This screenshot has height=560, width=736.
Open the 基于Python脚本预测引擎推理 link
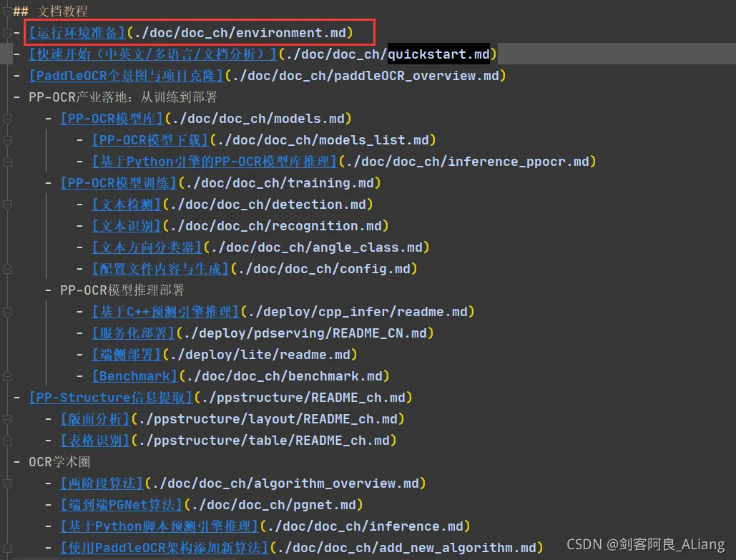(160, 526)
